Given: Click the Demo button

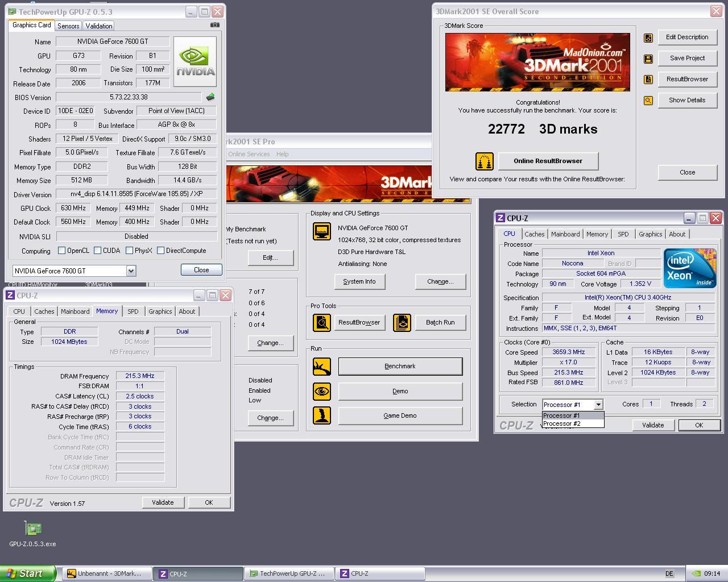Looking at the screenshot, I should (400, 391).
